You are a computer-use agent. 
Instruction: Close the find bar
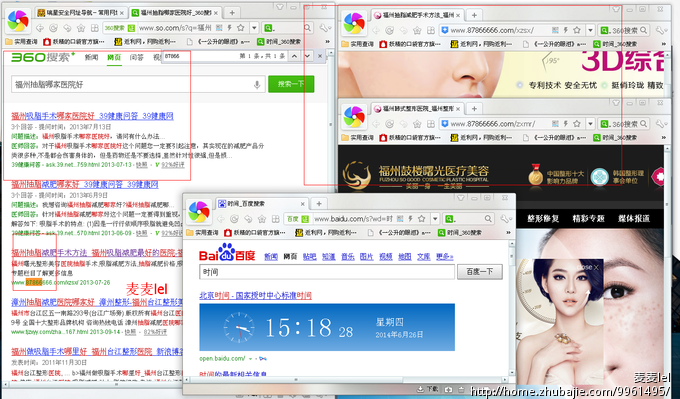pyautogui.click(x=320, y=56)
